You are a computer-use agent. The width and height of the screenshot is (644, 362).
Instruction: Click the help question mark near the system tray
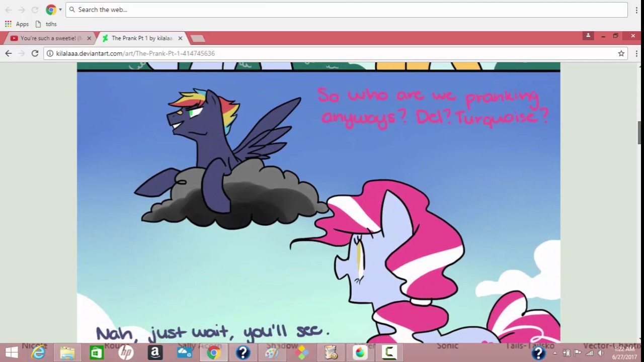tap(538, 353)
